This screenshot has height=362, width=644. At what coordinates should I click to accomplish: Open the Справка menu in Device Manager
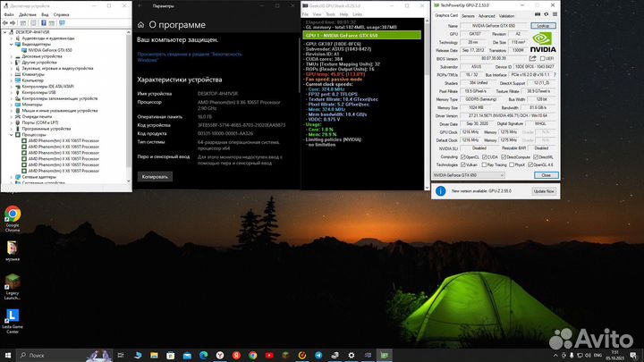click(x=61, y=14)
